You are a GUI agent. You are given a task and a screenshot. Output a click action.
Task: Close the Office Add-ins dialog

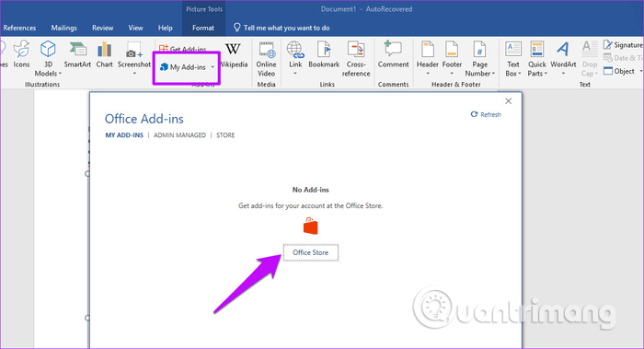tap(509, 101)
